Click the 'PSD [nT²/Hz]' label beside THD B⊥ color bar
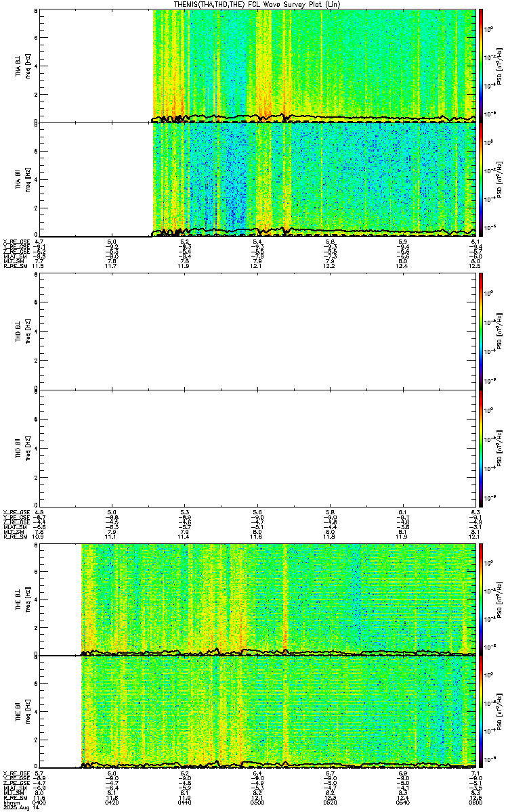The image size is (508, 812). coord(500,332)
